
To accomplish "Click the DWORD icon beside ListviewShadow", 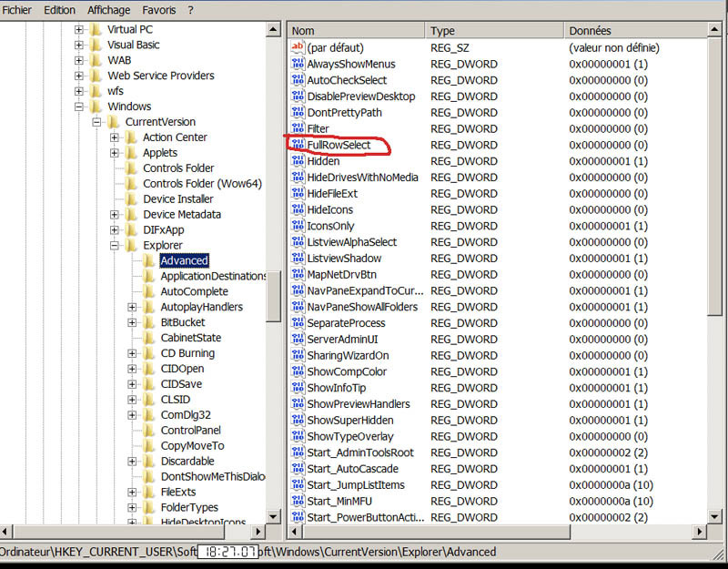I will point(298,258).
